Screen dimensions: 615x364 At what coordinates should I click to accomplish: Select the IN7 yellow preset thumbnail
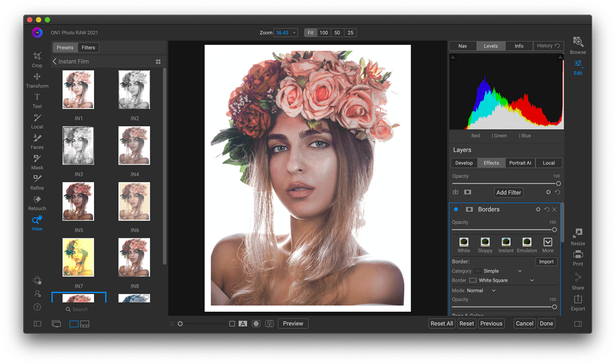pos(78,257)
